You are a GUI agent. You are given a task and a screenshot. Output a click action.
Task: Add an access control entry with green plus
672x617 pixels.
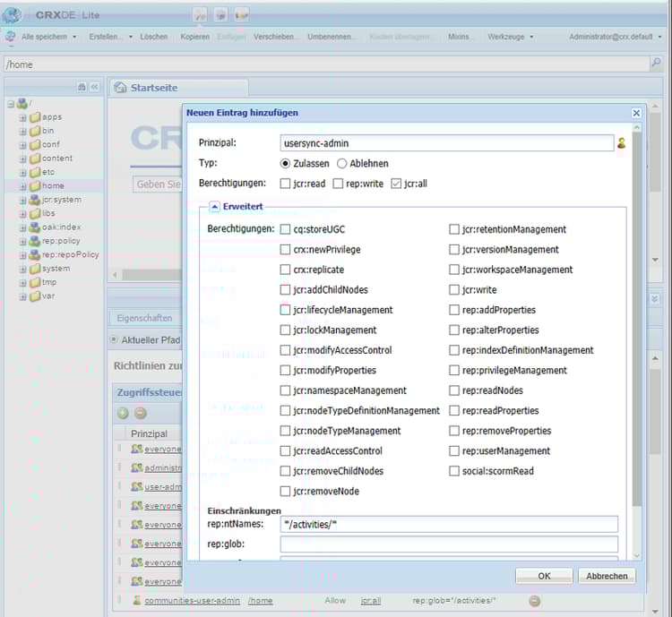[123, 413]
